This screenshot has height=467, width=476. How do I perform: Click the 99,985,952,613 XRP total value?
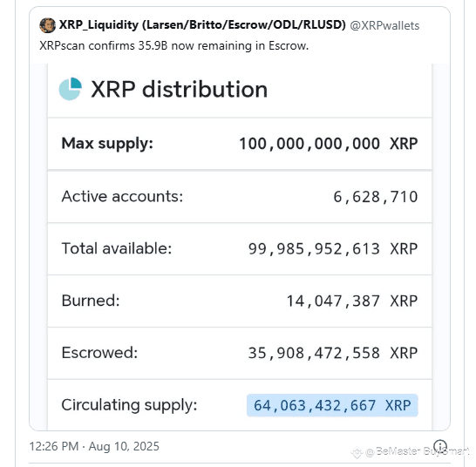coord(333,249)
